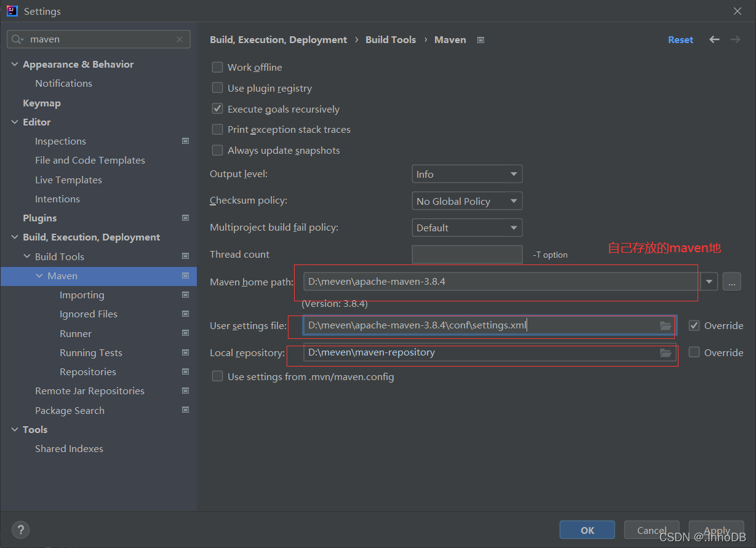Enable the Work offline checkbox
756x548 pixels.
tap(217, 67)
